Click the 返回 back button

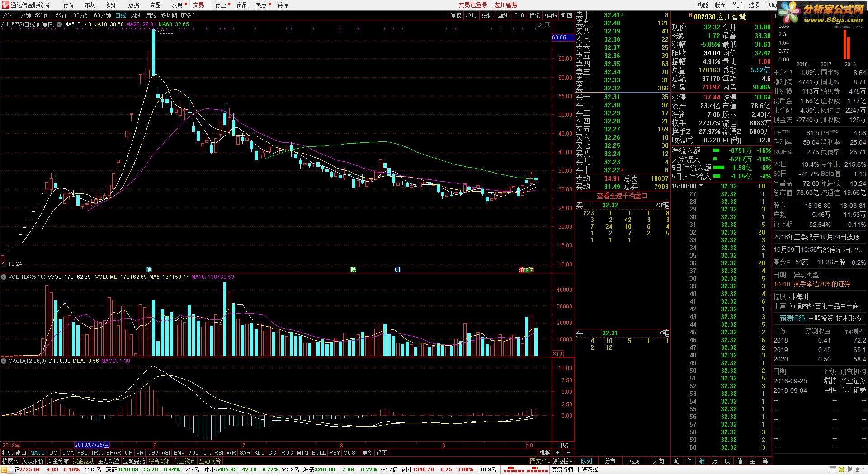coord(566,15)
